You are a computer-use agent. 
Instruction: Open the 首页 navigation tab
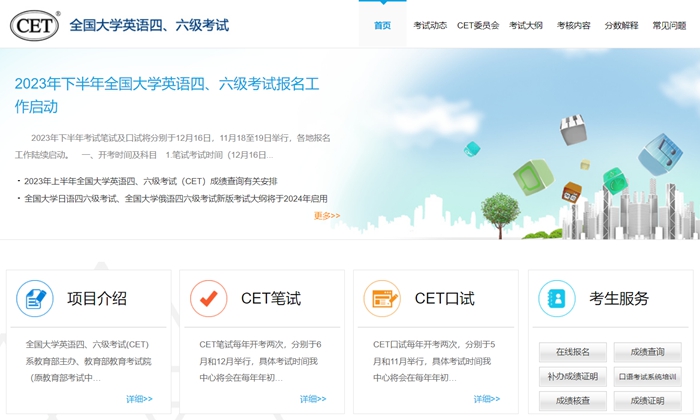pyautogui.click(x=382, y=25)
